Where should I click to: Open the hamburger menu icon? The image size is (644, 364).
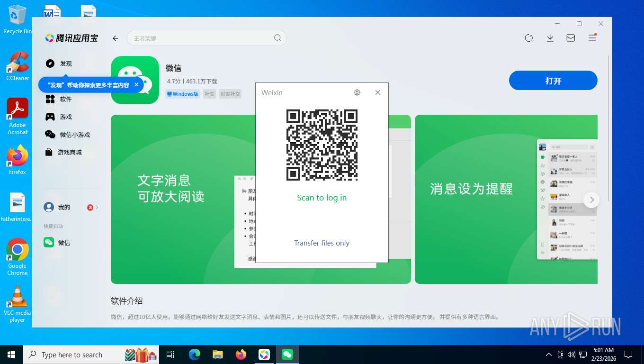point(592,38)
